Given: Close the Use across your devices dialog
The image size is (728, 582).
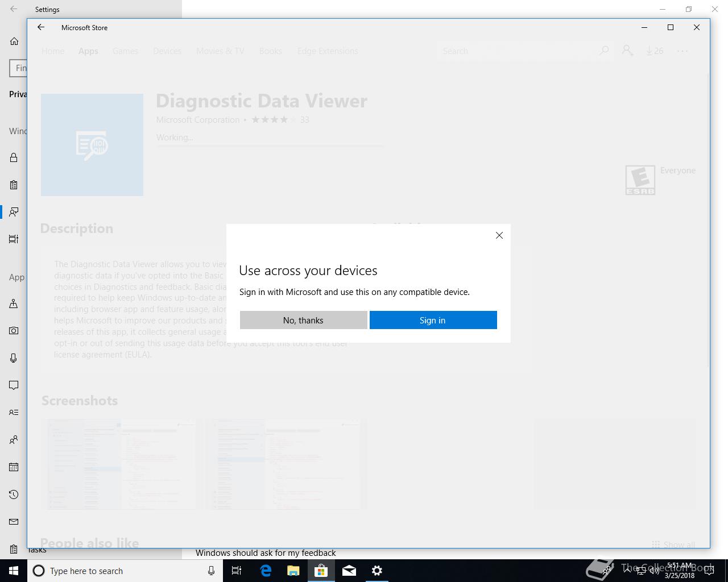Looking at the screenshot, I should pos(499,235).
